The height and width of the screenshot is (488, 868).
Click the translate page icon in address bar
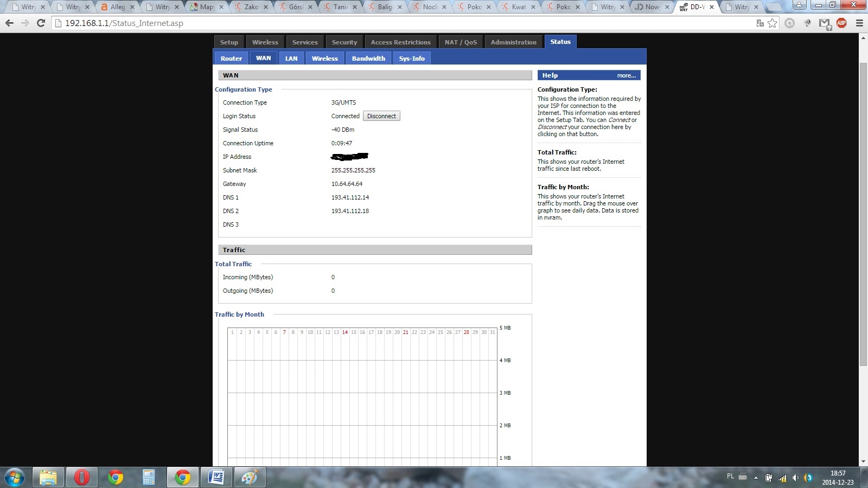(x=760, y=23)
